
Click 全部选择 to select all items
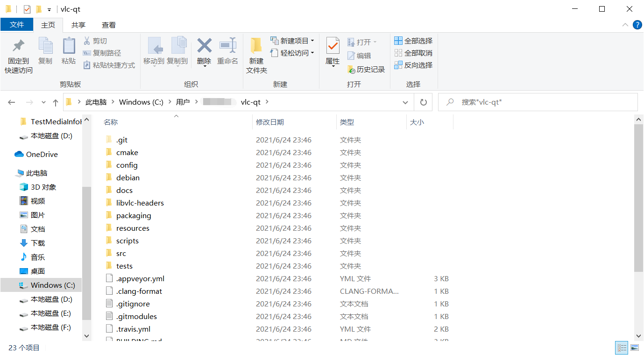click(x=413, y=41)
